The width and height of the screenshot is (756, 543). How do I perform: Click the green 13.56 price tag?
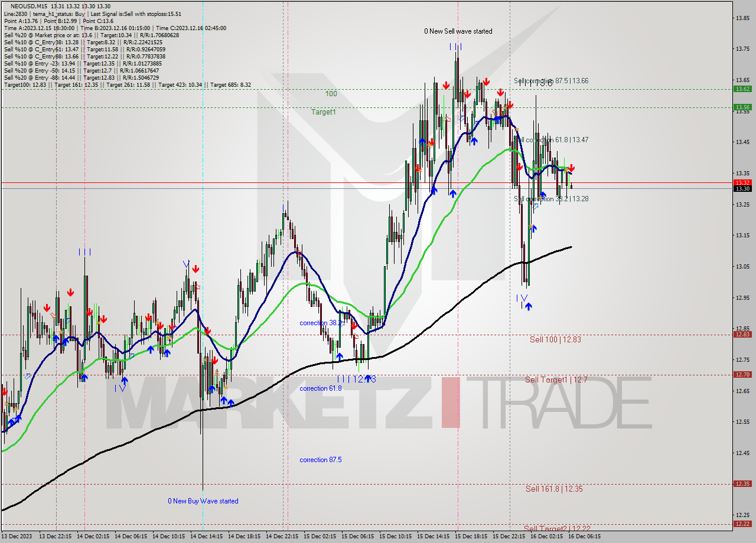[x=742, y=107]
